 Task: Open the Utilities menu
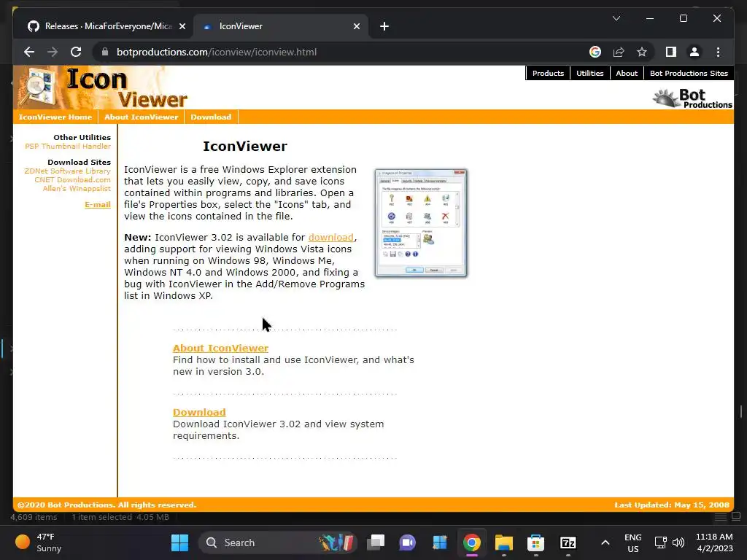pos(589,73)
